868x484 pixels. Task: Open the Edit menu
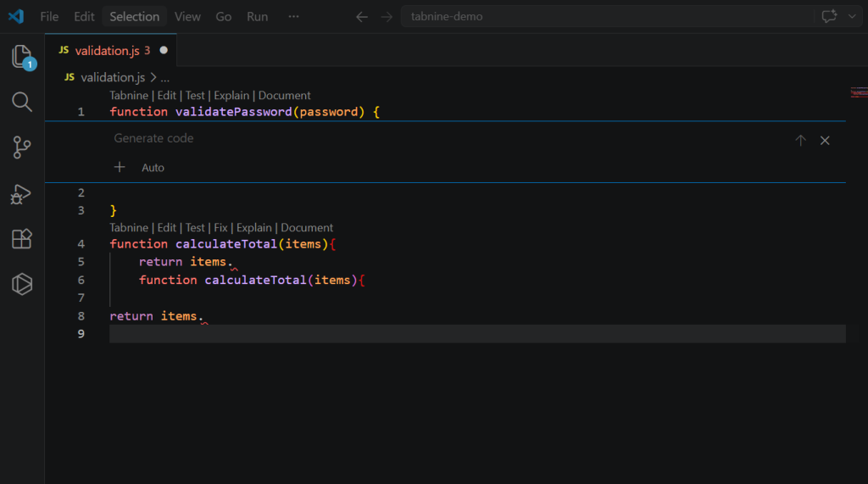click(84, 17)
